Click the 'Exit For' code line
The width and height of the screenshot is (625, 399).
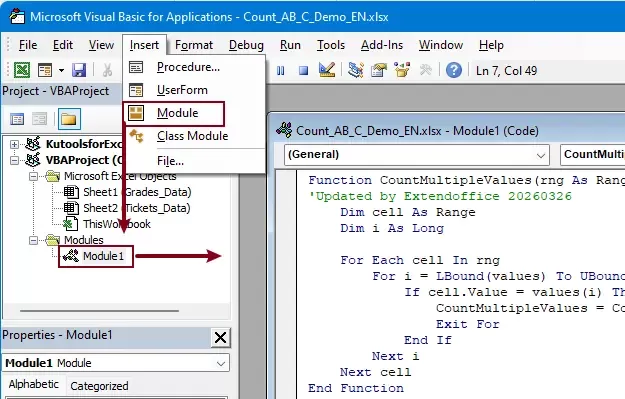(468, 324)
